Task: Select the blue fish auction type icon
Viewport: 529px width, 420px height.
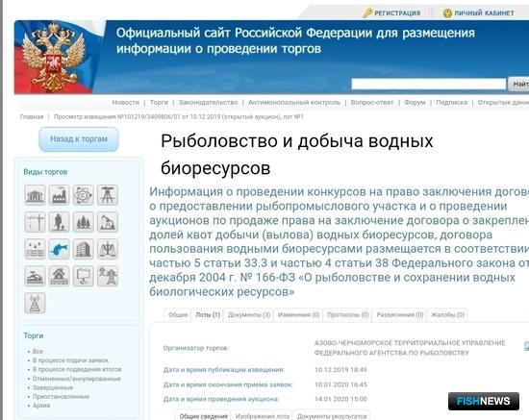Action: pyautogui.click(x=59, y=249)
